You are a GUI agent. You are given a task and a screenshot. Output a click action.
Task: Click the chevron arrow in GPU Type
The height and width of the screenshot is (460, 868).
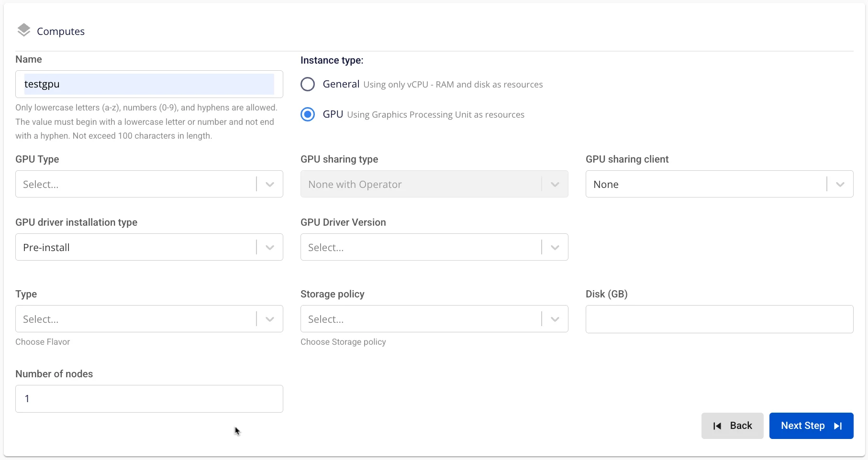click(270, 184)
